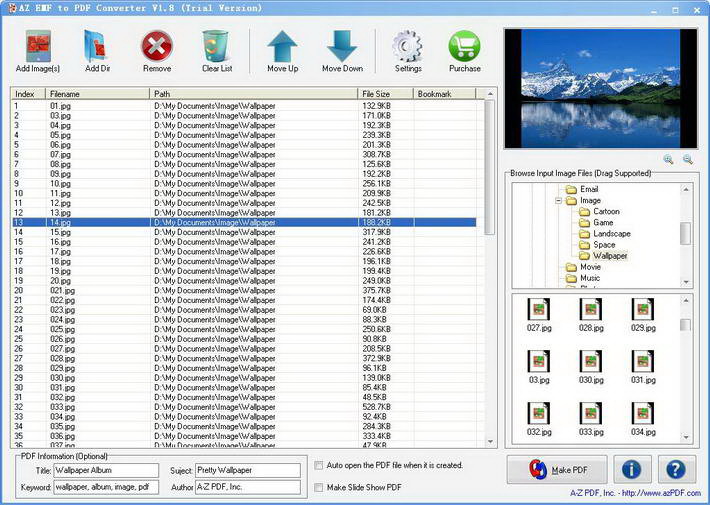The image size is (710, 505).
Task: Select the 021.jpg row in list
Action: coord(244,290)
